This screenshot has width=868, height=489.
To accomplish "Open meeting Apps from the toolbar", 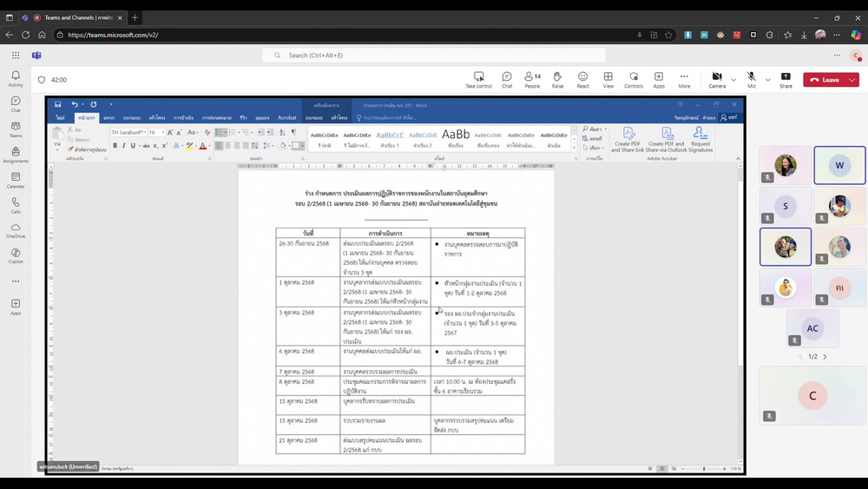I will pyautogui.click(x=659, y=80).
